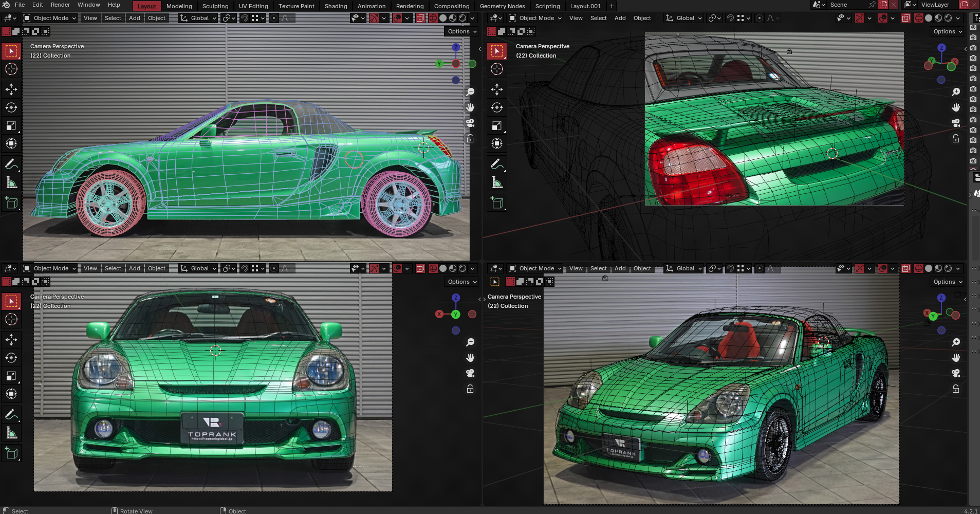Toggle overlays in the top-left viewport header

pos(397,18)
